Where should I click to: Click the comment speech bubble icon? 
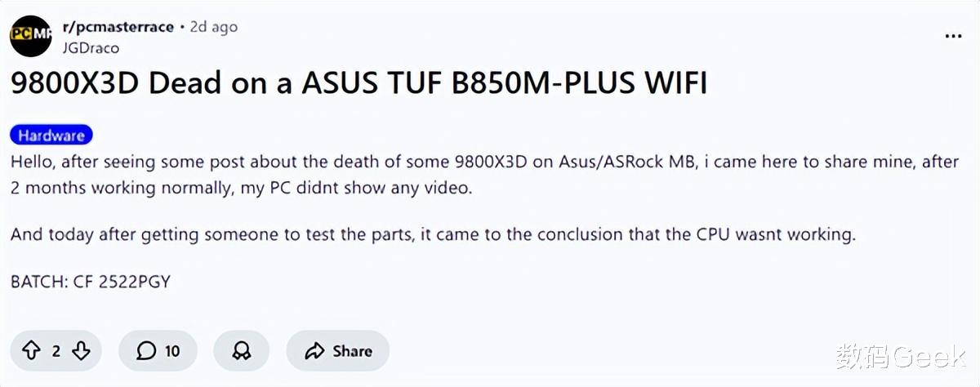click(146, 351)
